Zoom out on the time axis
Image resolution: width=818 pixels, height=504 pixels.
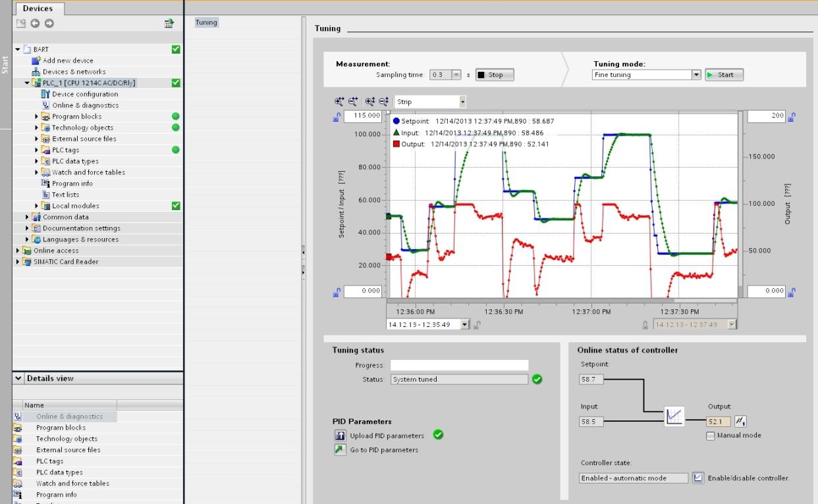coord(353,101)
